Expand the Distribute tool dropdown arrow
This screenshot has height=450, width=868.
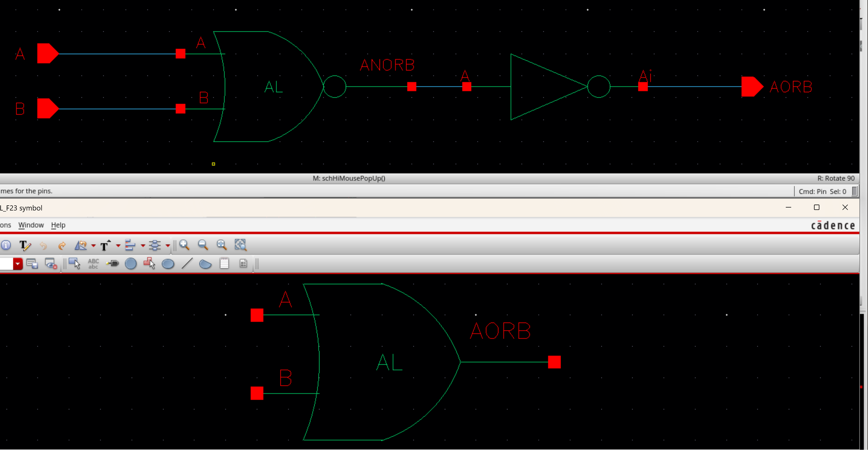pyautogui.click(x=167, y=246)
